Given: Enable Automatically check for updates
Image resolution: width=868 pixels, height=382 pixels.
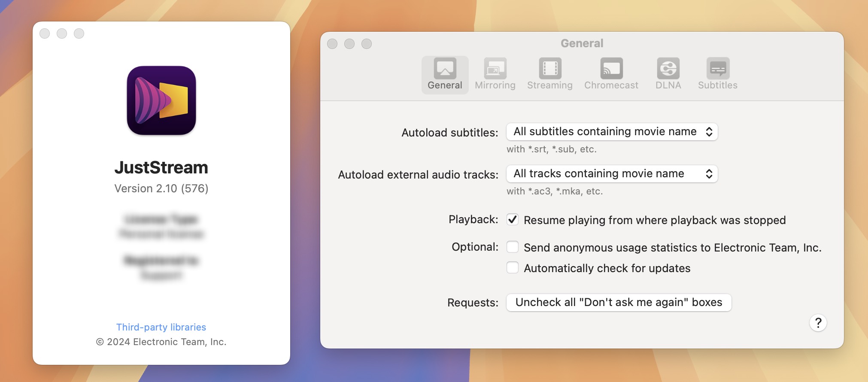Looking at the screenshot, I should 513,267.
